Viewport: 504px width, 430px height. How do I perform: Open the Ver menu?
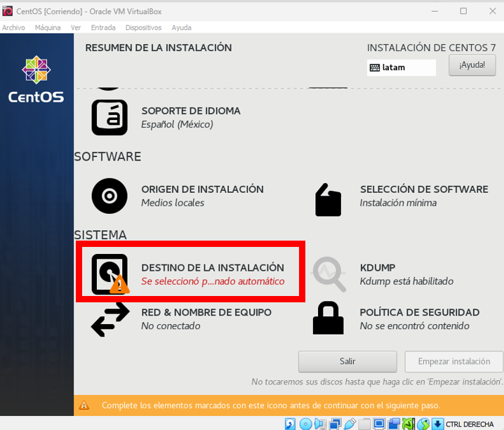[x=76, y=27]
